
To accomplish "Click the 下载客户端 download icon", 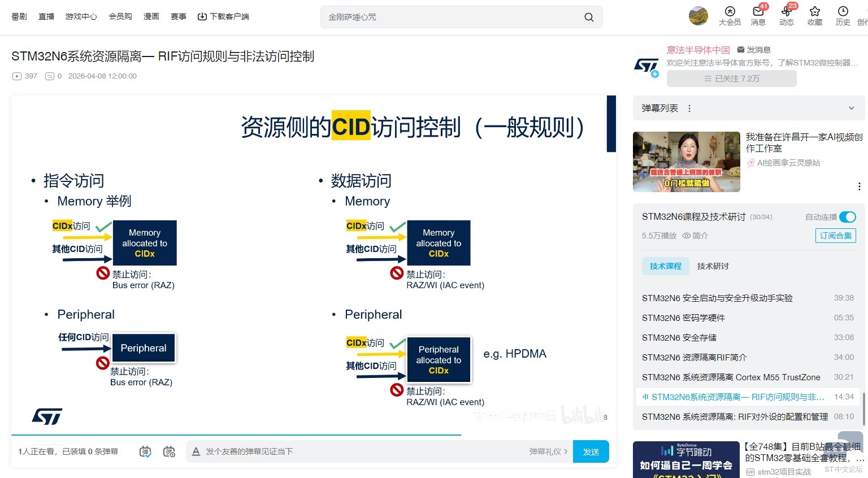I will tap(202, 16).
